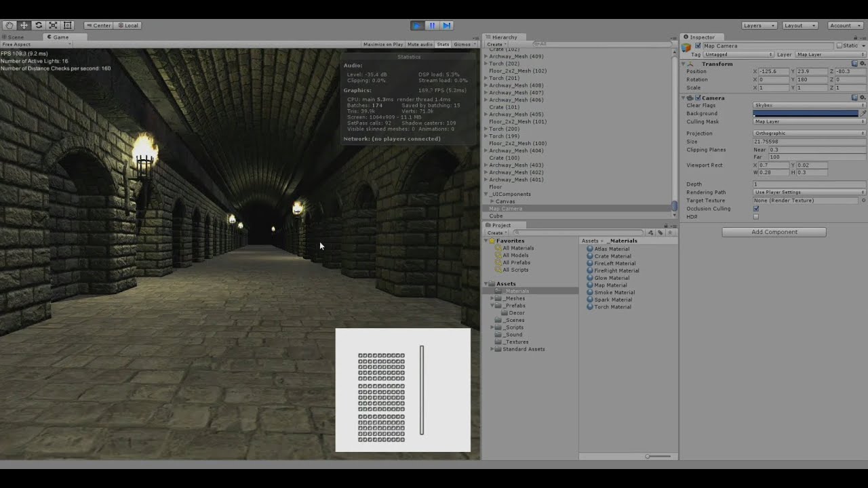Select the Scale tool
868x488 pixels.
click(53, 25)
